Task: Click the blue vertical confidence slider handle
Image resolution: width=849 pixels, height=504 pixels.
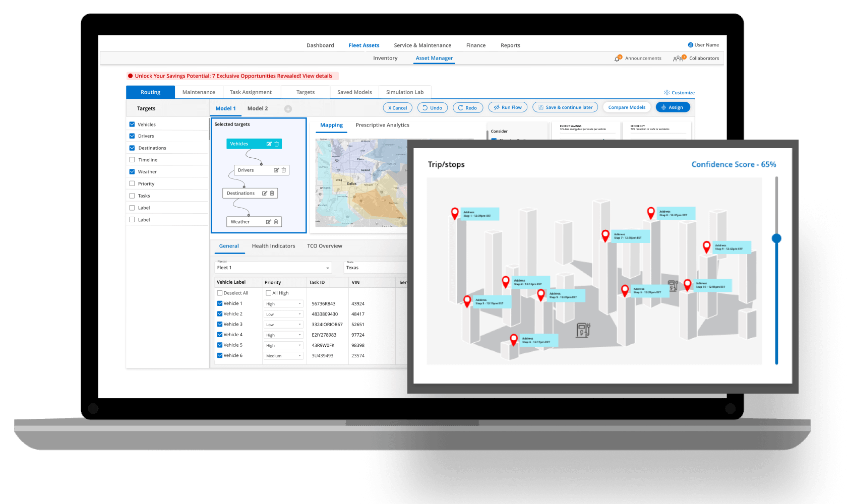Action: point(776,238)
